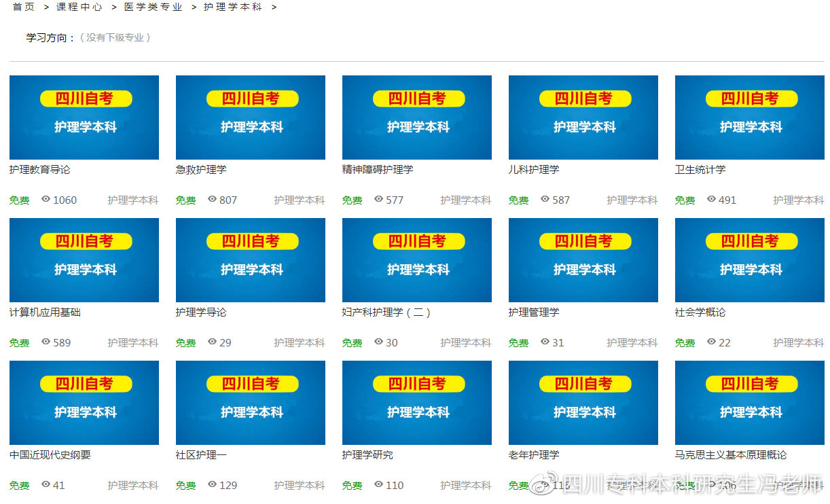
Task: Click the 护理学本科 tag on 护理管理学 card
Action: 632,342
